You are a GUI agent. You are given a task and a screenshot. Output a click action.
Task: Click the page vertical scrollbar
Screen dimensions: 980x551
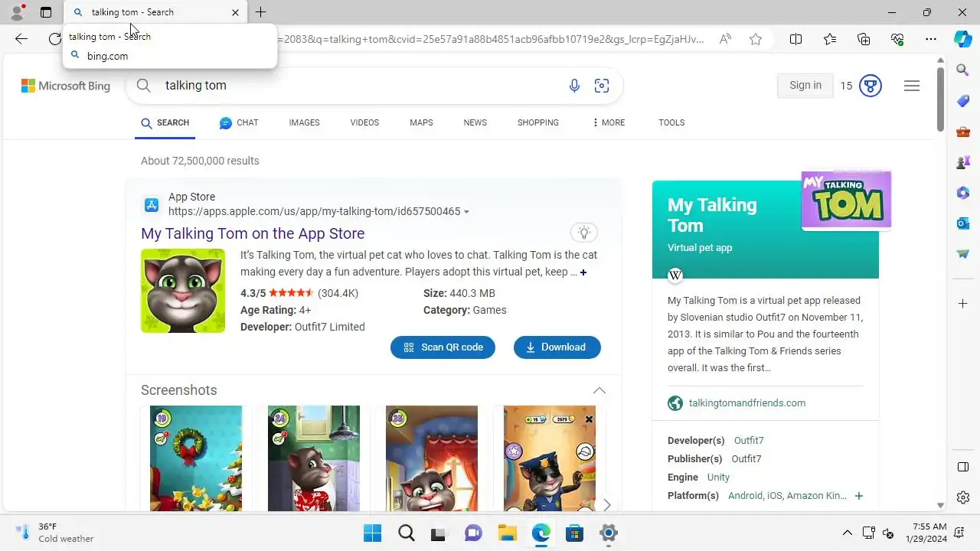pos(941,99)
